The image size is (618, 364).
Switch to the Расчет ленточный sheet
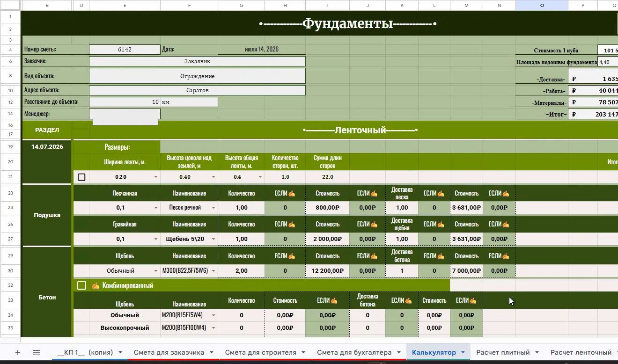click(581, 352)
